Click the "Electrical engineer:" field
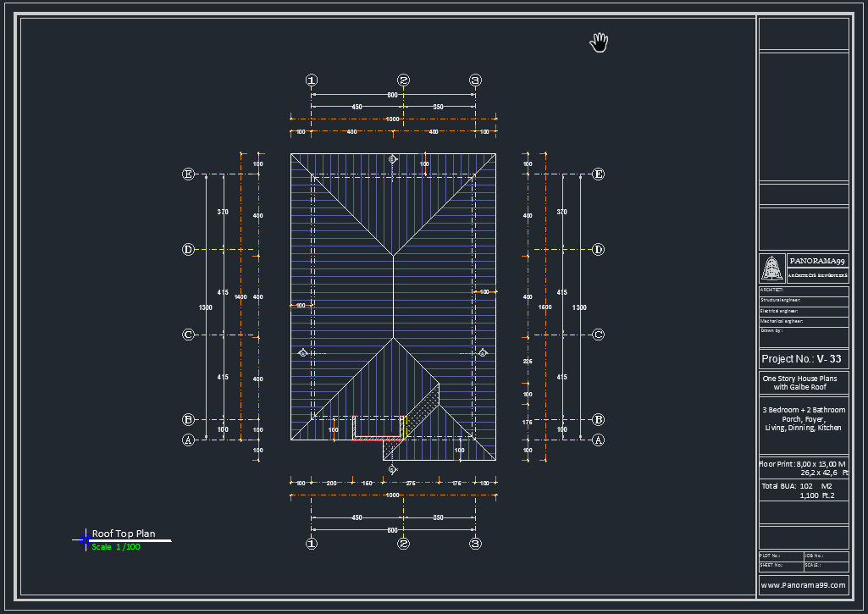Screen dimensions: 868x614 [804, 312]
